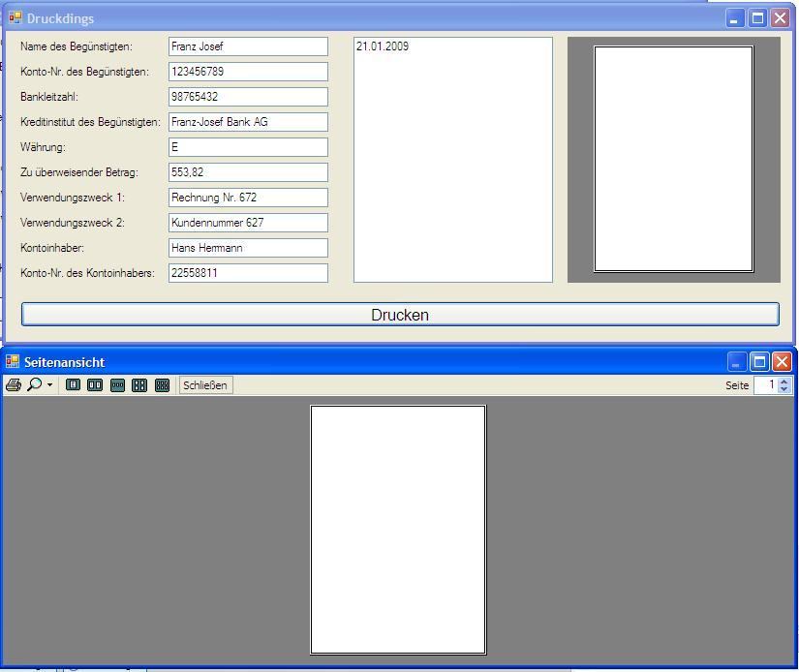Click the label Kontoinhaber:
The height and width of the screenshot is (672, 799).
pos(52,248)
